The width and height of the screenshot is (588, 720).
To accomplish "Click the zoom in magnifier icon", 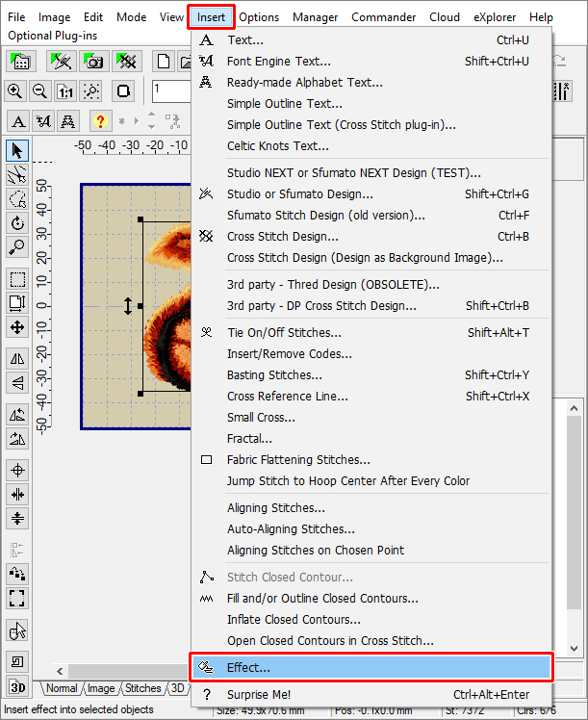I will click(x=16, y=90).
